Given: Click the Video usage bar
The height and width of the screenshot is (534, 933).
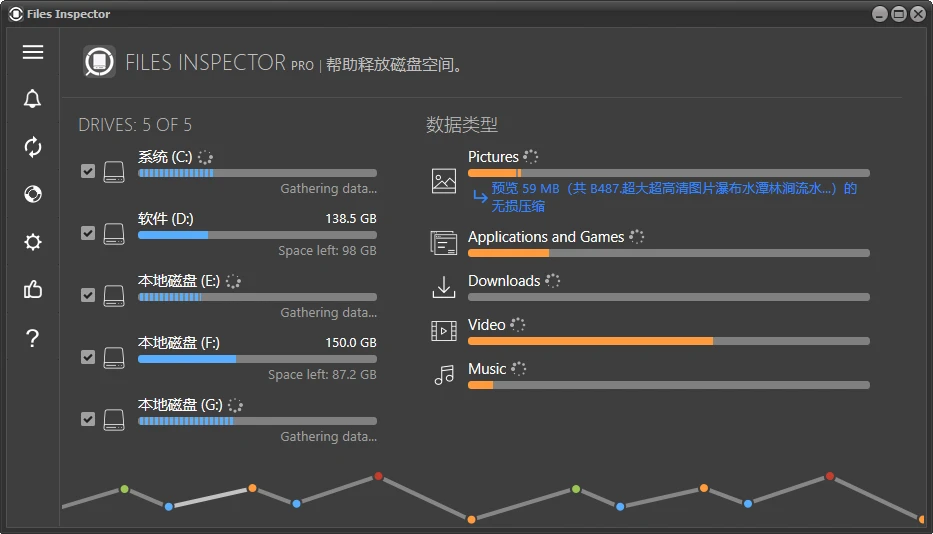Looking at the screenshot, I should pos(669,341).
